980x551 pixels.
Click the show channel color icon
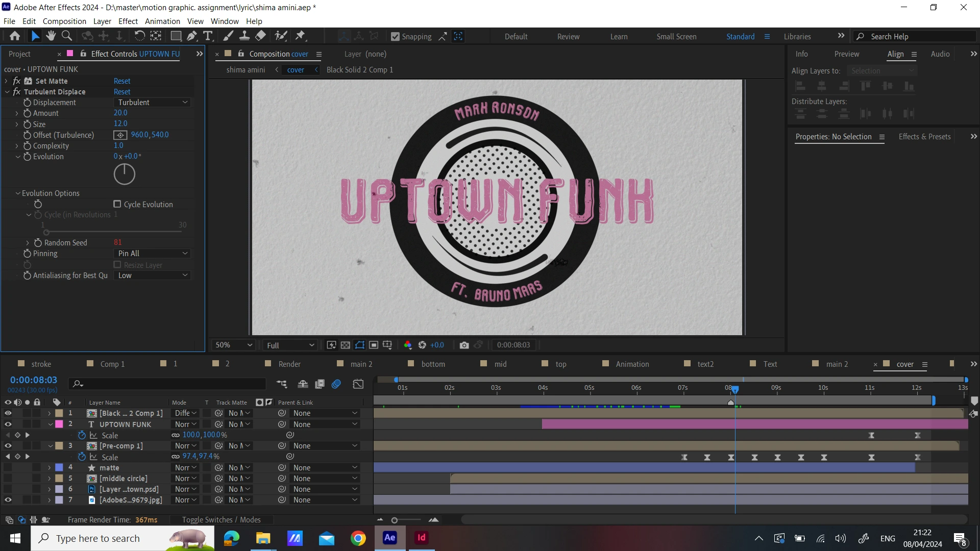(407, 345)
